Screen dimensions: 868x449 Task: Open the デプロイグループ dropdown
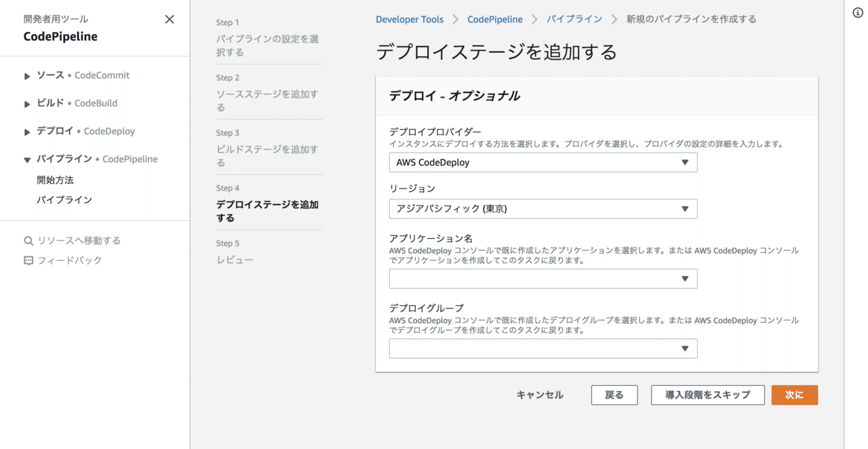click(543, 349)
